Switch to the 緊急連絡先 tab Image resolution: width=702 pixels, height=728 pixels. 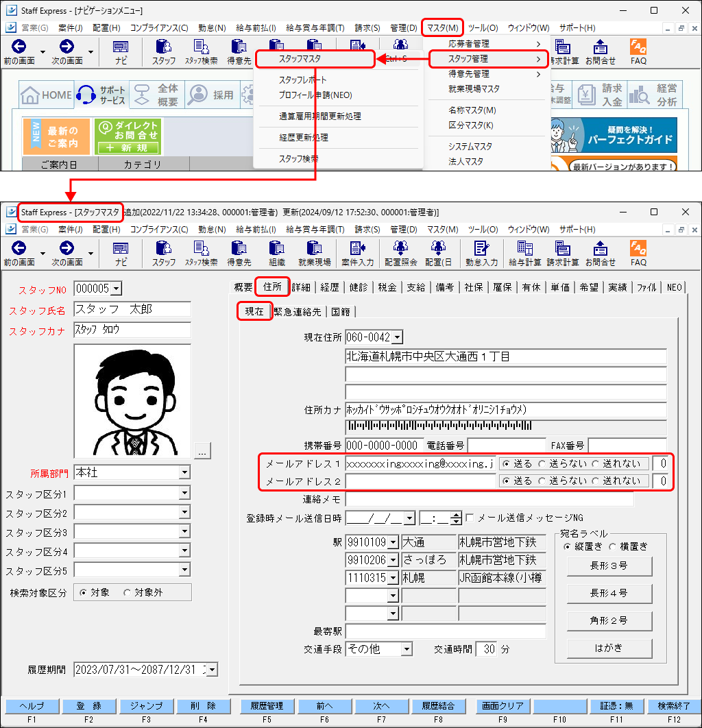coord(297,312)
